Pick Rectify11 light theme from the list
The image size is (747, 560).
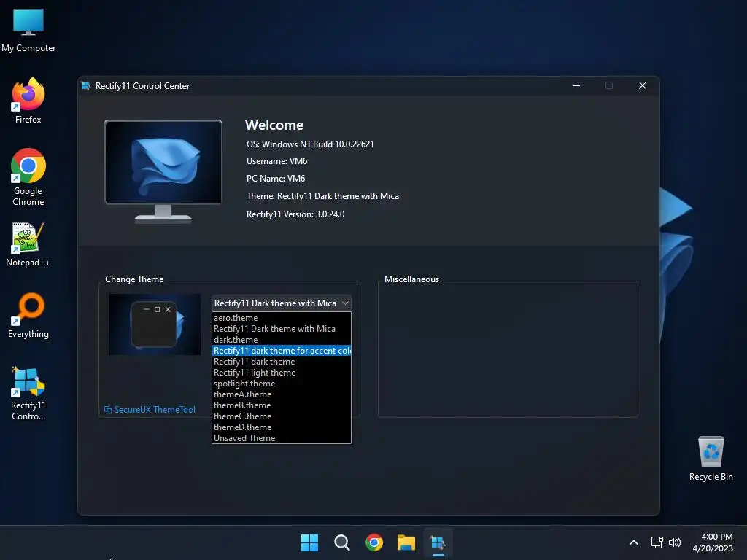click(281, 373)
